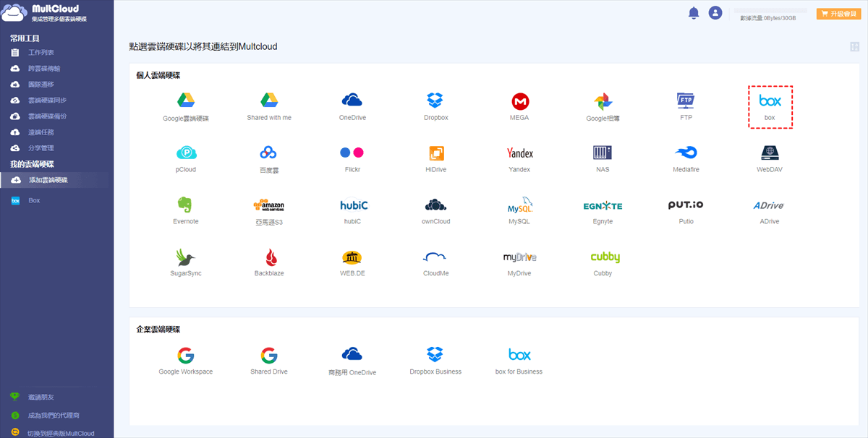Choose OneDrive for Business
This screenshot has width=868, height=438.
click(352, 354)
